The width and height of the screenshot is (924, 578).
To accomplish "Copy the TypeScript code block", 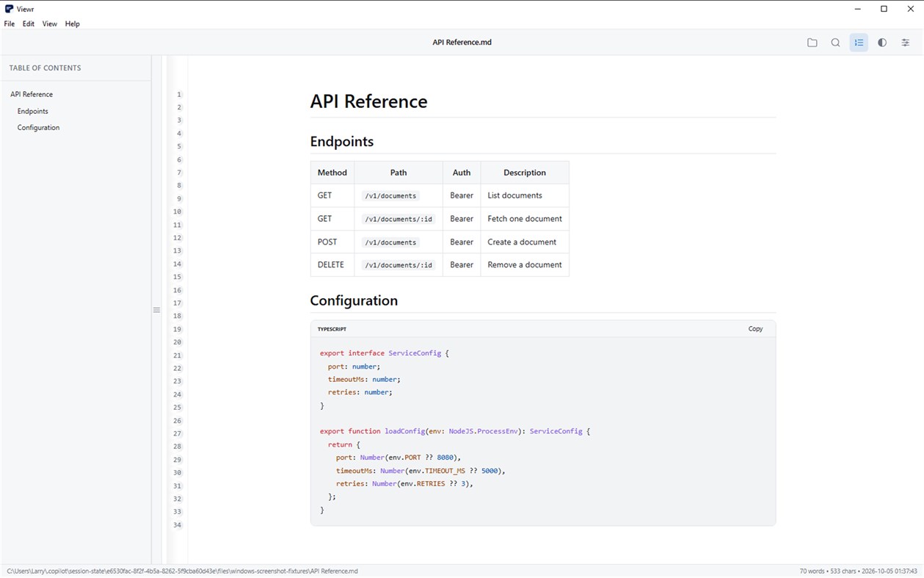I will click(x=755, y=329).
